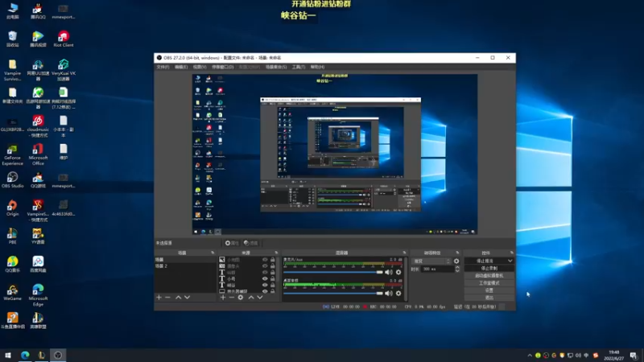Add a new scene with the plus icon
Screen dimensions: 644x362
159,297
